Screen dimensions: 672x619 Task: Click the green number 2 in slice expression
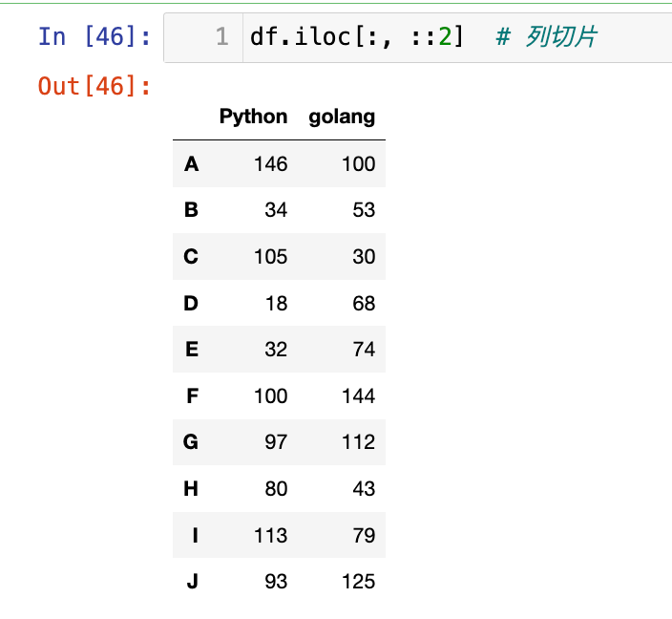click(444, 37)
